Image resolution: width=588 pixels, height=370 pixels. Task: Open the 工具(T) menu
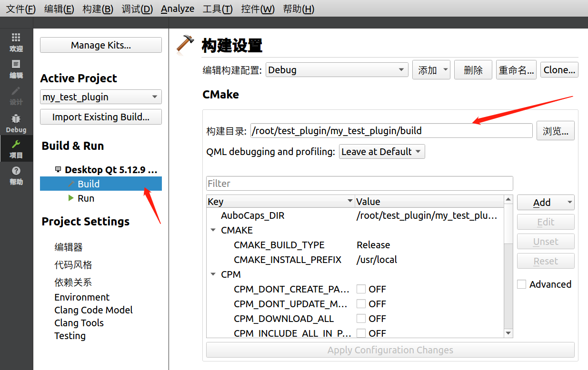point(218,9)
